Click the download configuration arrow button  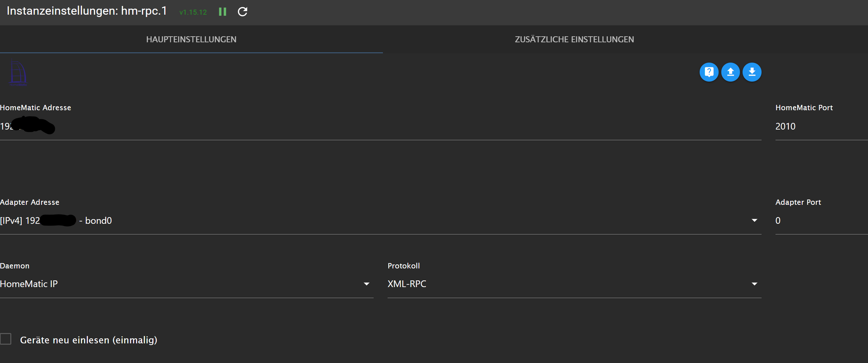[752, 72]
